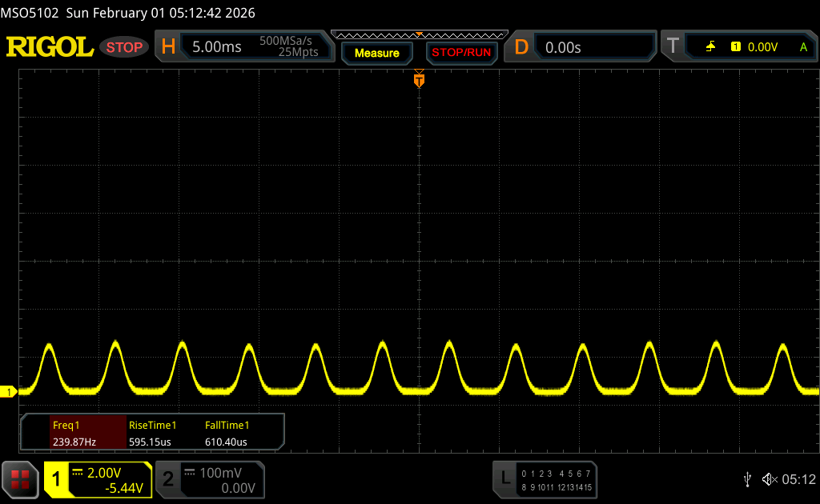Click the orange H horizontal timebase icon
820x504 pixels.
[168, 47]
